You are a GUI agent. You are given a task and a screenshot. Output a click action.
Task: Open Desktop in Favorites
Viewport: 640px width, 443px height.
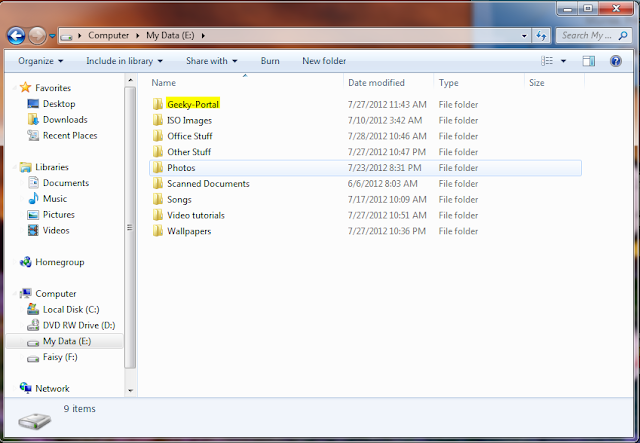[51, 104]
